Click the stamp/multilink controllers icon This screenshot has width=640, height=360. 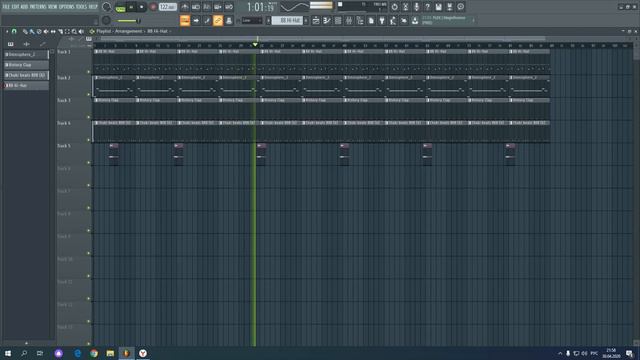[x=229, y=20]
